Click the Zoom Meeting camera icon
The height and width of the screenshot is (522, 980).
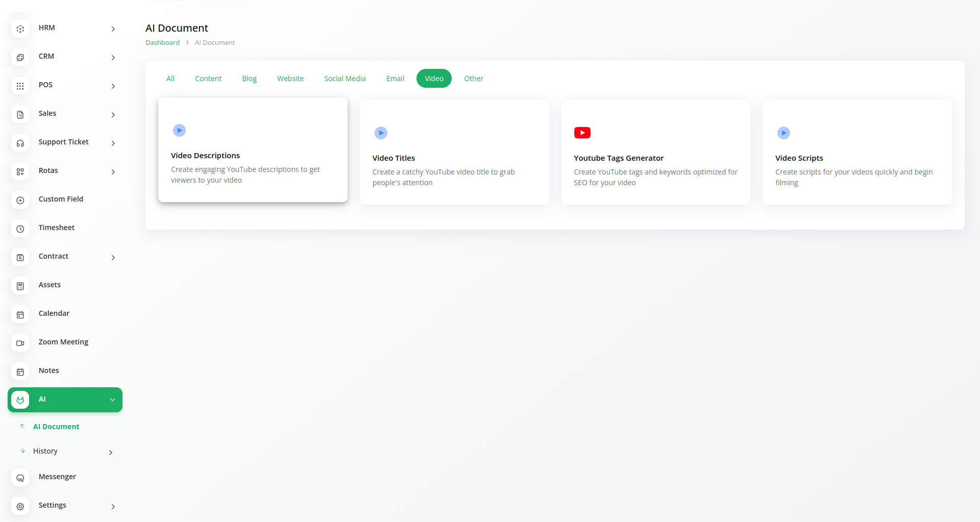coord(20,343)
